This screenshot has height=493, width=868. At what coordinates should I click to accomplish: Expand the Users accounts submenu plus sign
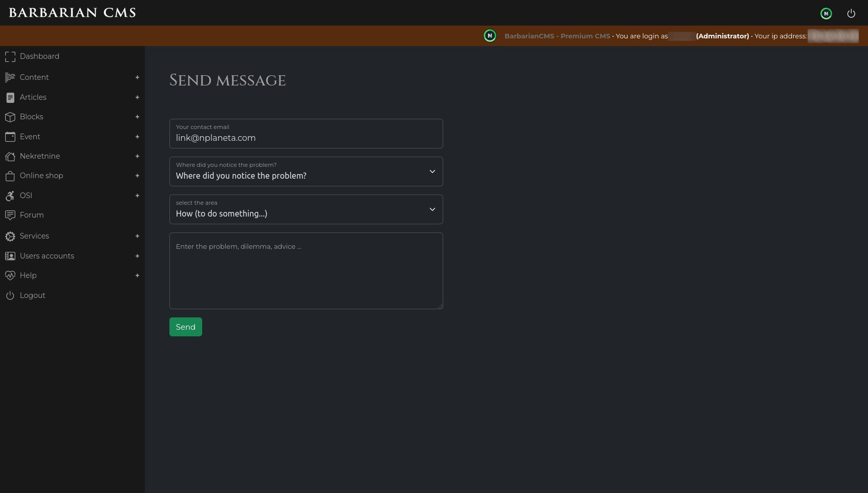click(137, 256)
